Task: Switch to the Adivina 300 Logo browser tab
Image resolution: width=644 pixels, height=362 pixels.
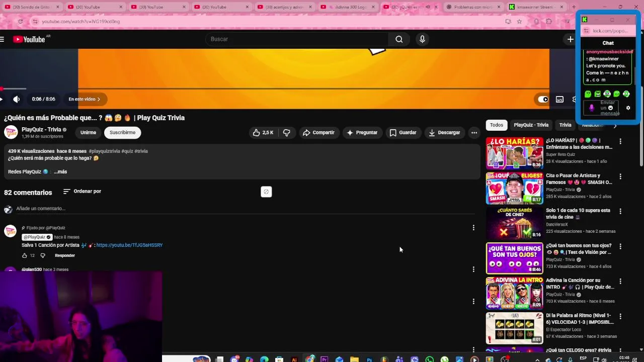Action: 349,7
